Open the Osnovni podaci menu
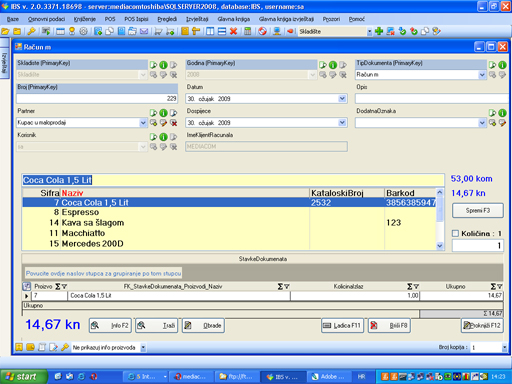Image resolution: width=512 pixels, height=384 pixels. pos(46,19)
